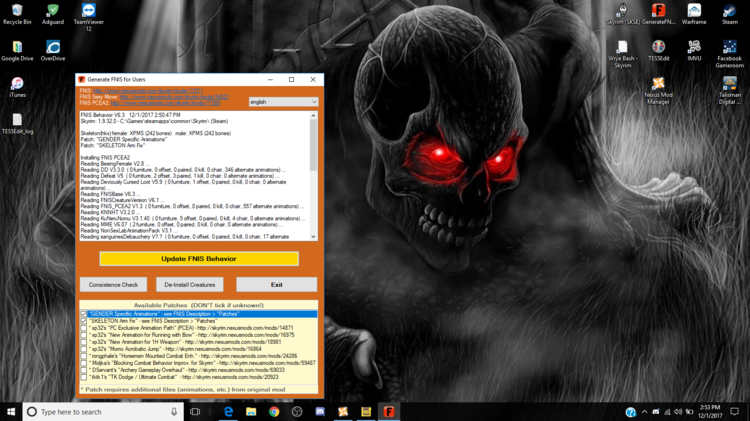Click the De-Install Creatures button
This screenshot has height=421, width=750.
click(190, 285)
